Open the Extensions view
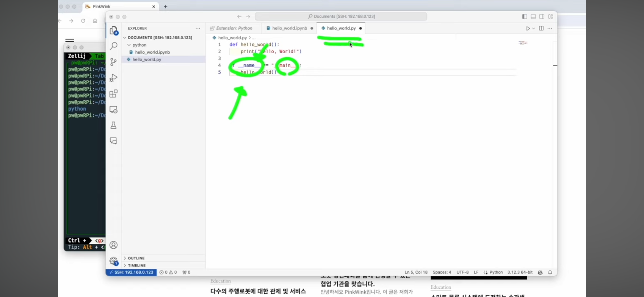 tap(113, 94)
